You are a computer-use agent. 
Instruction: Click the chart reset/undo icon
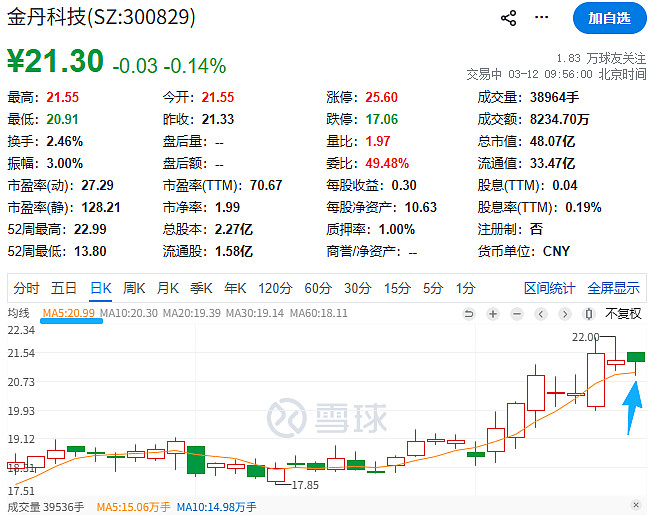click(469, 313)
